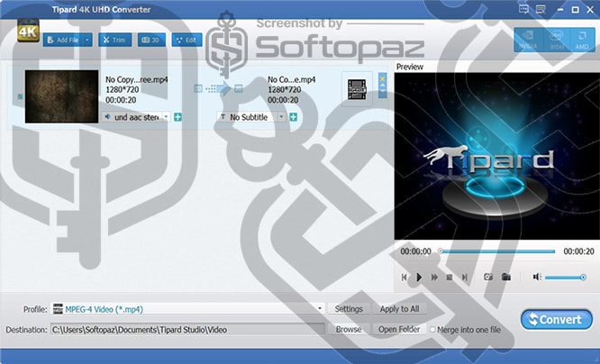This screenshot has width=600, height=364.
Task: Adjust the volume slider
Action: (566, 278)
